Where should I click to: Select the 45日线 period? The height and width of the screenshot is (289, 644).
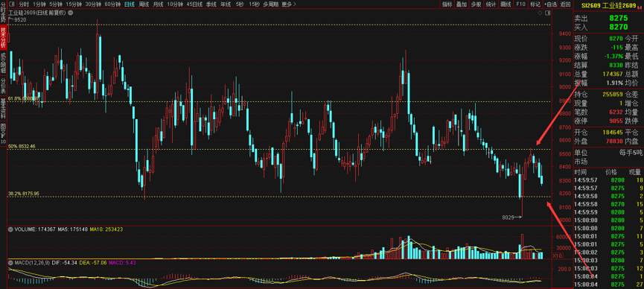pyautogui.click(x=194, y=4)
